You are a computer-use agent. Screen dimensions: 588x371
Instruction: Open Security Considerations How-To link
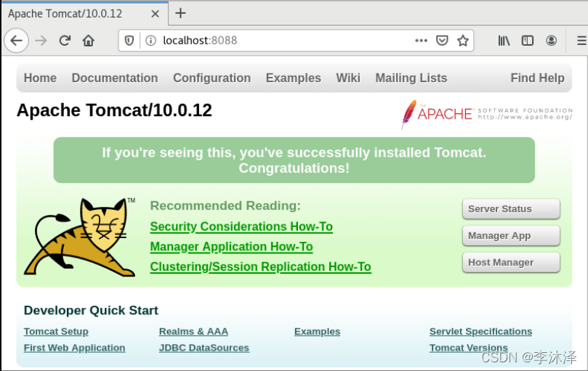tap(241, 227)
